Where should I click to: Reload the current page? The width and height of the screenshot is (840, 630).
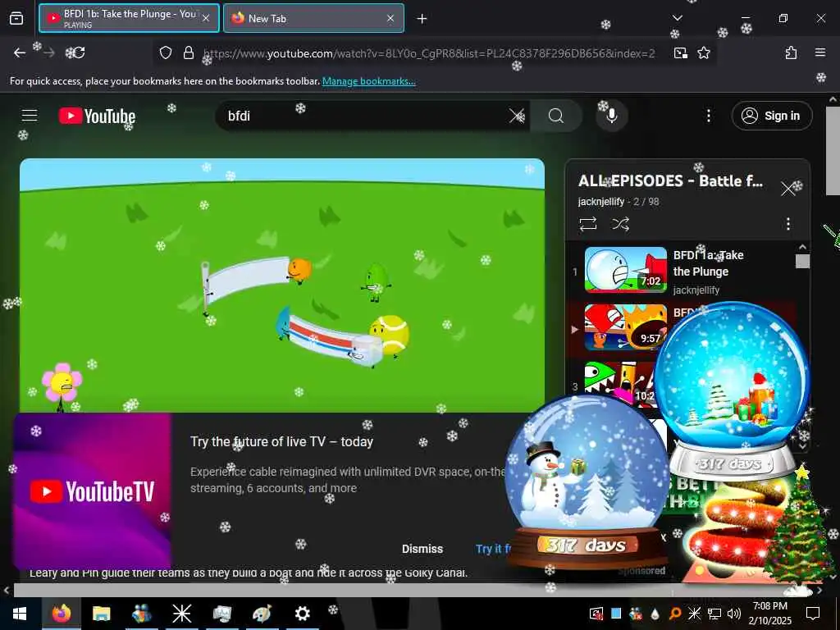pos(78,52)
